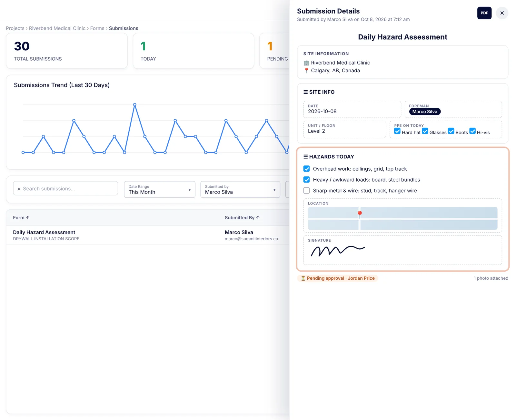The width and height of the screenshot is (516, 420).
Task: Click the date value 2026-10-08
Action: tap(322, 111)
